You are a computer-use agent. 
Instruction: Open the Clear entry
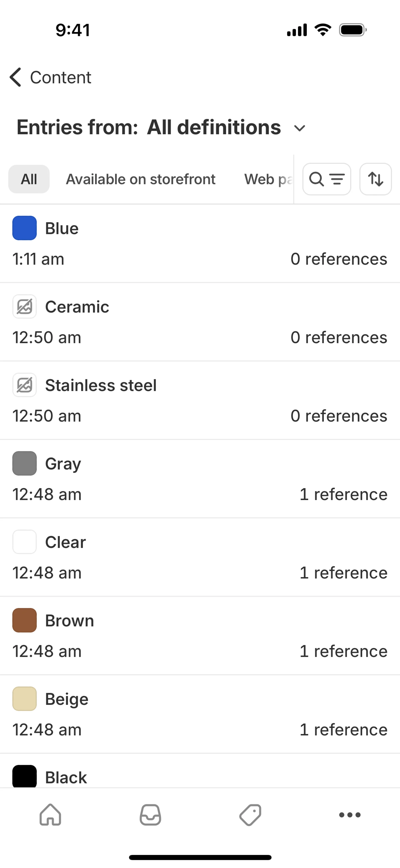66,542
